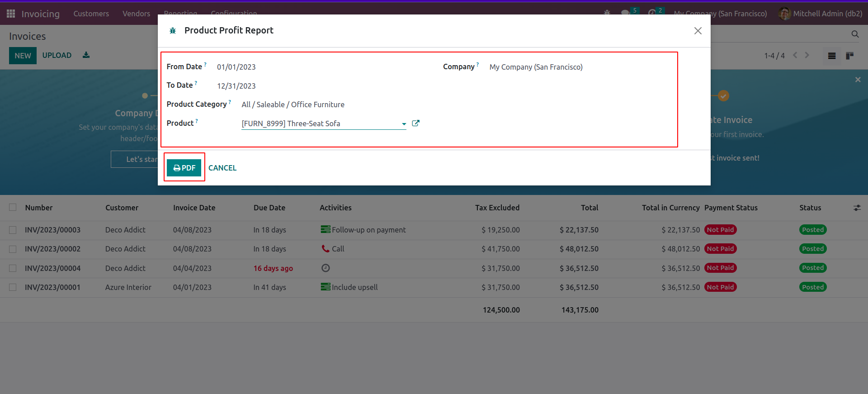Switch to kanban view icon

click(850, 56)
